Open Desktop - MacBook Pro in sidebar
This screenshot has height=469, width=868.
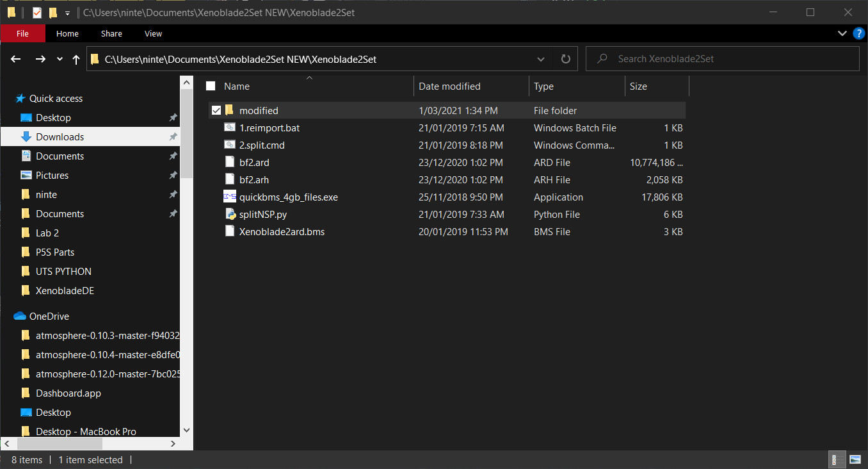(86, 431)
